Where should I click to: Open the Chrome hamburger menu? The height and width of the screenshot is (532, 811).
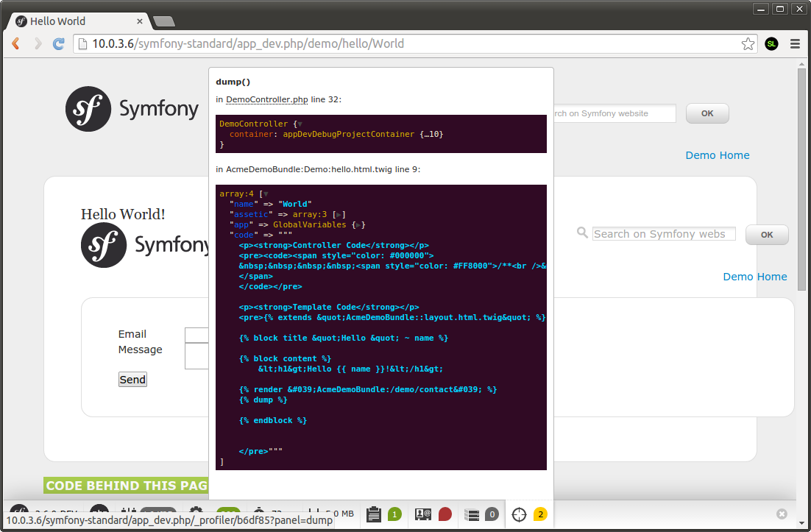[x=795, y=44]
